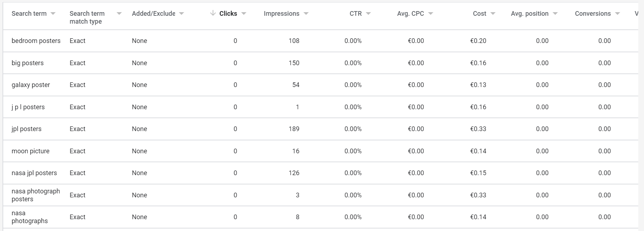Open the Avg. CPC column dropdown

(x=431, y=14)
